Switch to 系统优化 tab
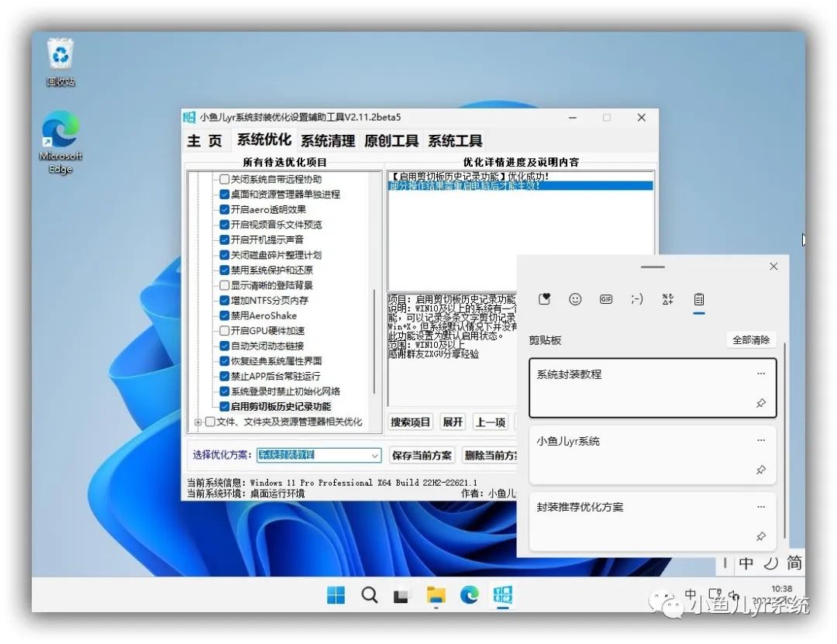The height and width of the screenshot is (644, 837). pyautogui.click(x=264, y=140)
